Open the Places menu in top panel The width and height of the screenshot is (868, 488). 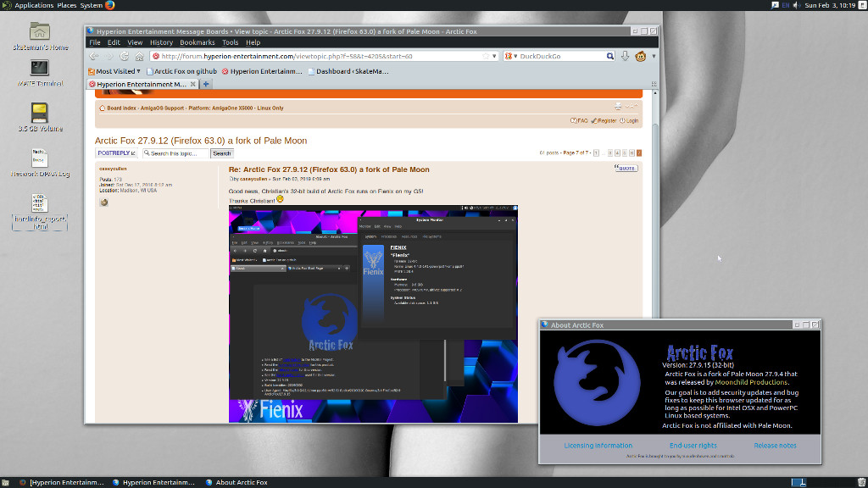pyautogui.click(x=66, y=5)
